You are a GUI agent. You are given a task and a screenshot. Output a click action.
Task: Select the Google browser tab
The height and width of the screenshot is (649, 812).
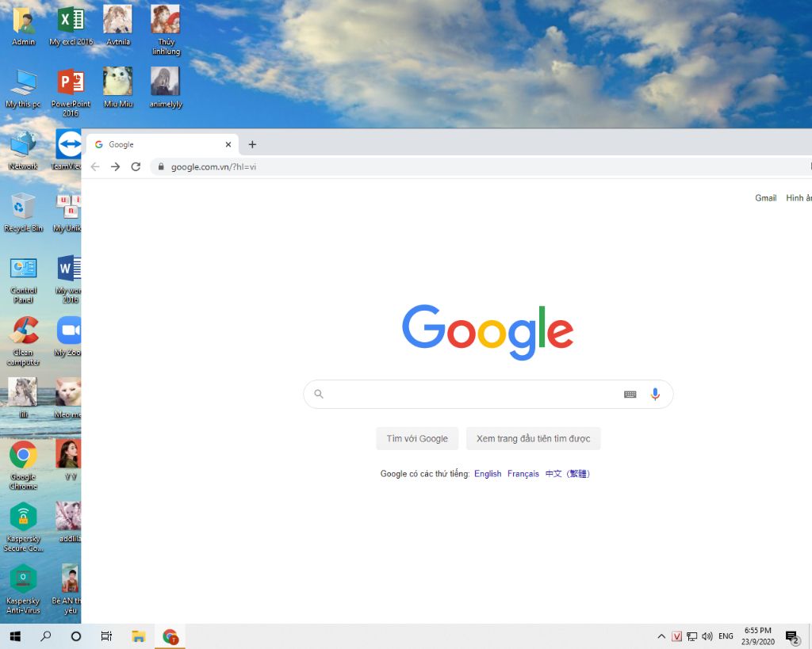coord(162,144)
